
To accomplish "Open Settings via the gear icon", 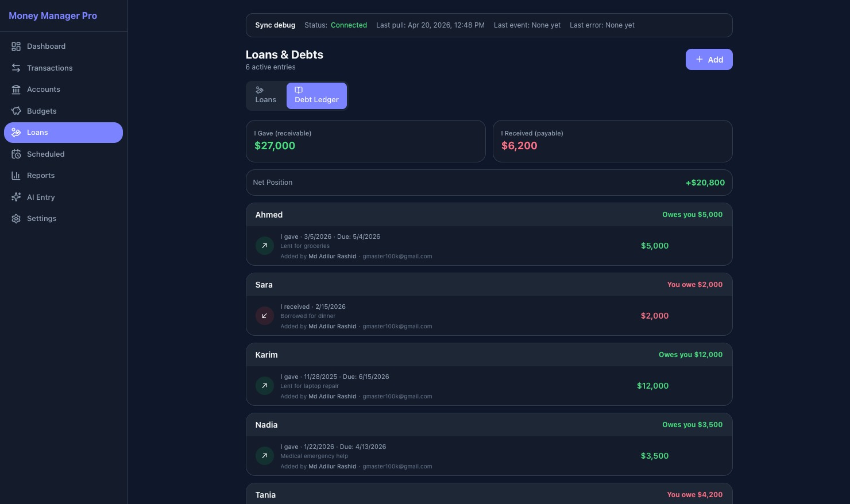I will (16, 219).
